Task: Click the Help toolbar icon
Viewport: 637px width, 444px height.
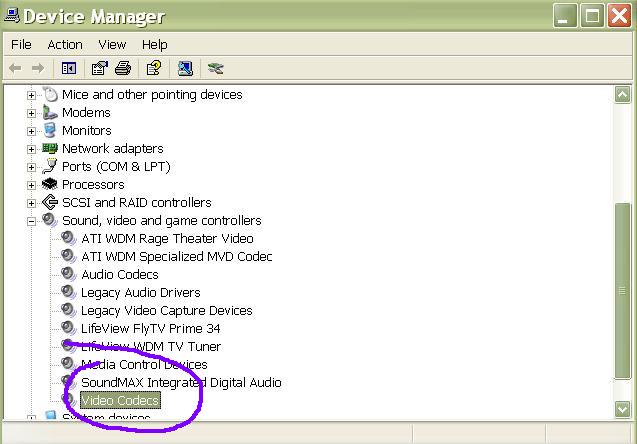Action: 154,68
